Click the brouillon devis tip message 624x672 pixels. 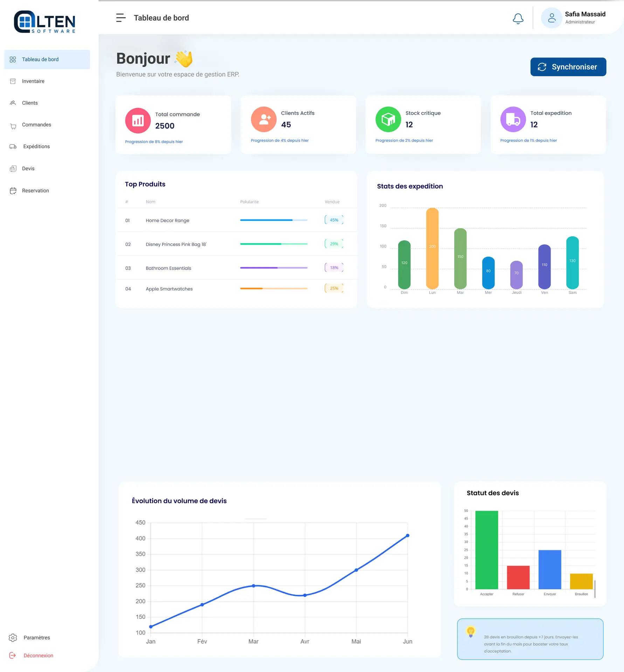point(531,644)
